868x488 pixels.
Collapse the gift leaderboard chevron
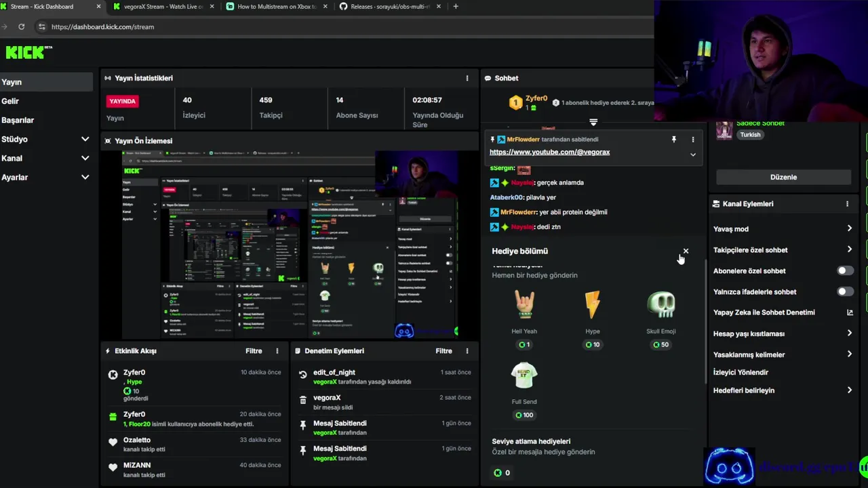593,123
